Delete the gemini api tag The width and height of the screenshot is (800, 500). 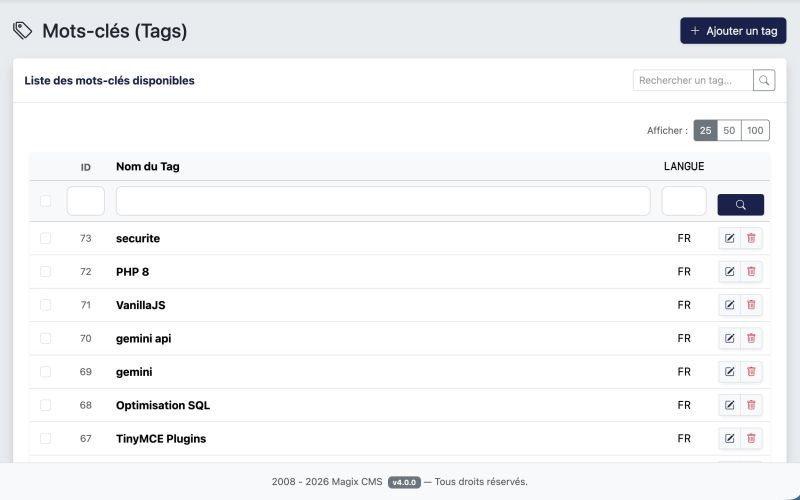751,338
